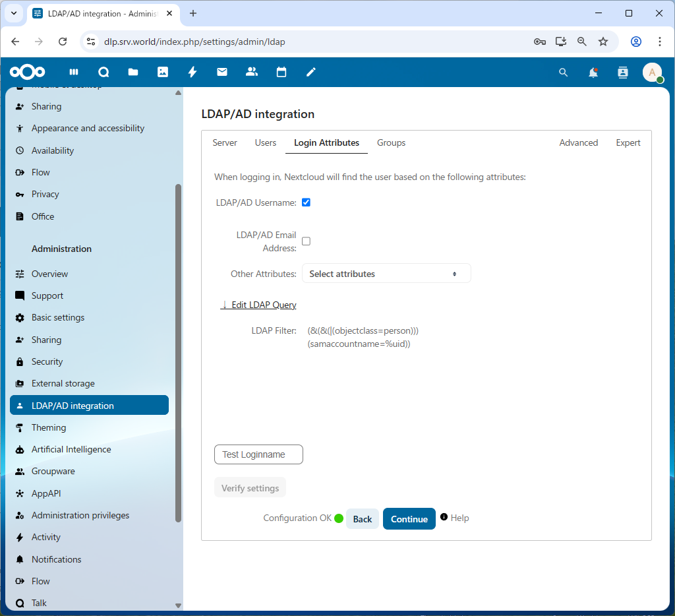Open the Talk app in top bar
This screenshot has width=675, height=616.
pos(103,72)
